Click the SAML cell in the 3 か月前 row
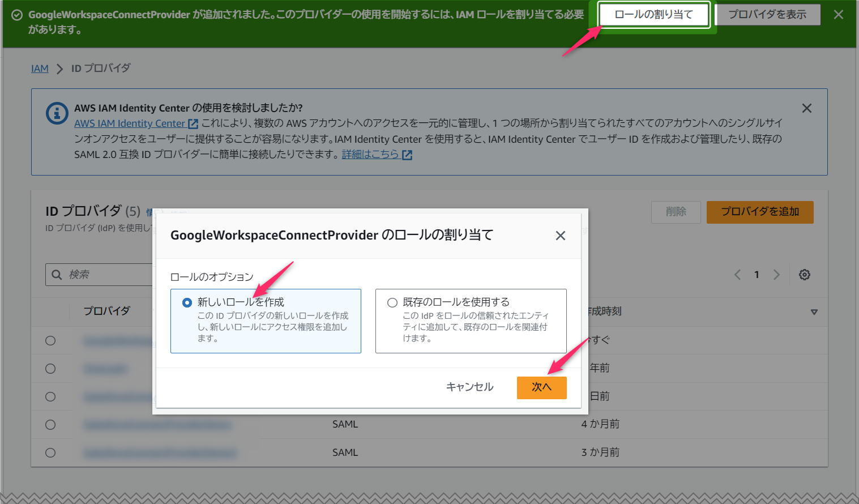The height and width of the screenshot is (504, 859). (345, 452)
